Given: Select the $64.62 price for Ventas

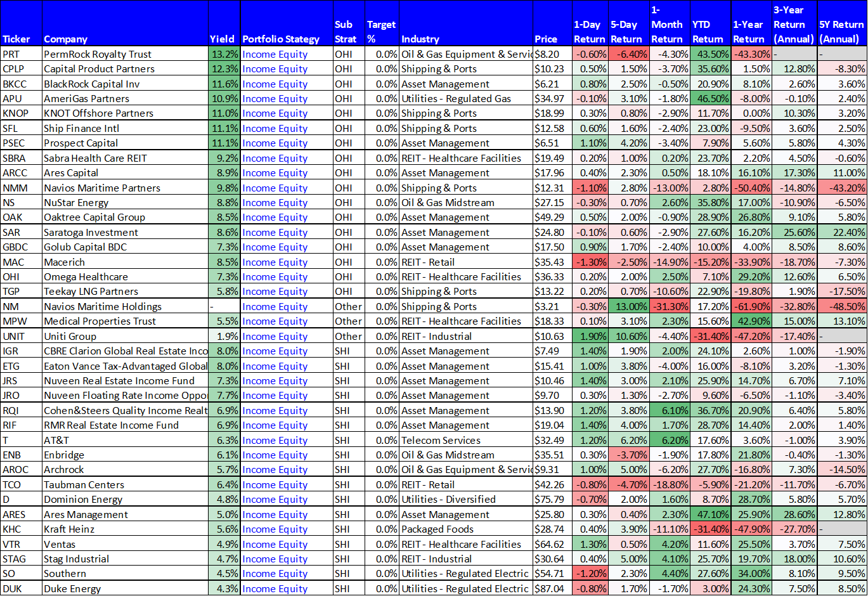Looking at the screenshot, I should point(552,544).
